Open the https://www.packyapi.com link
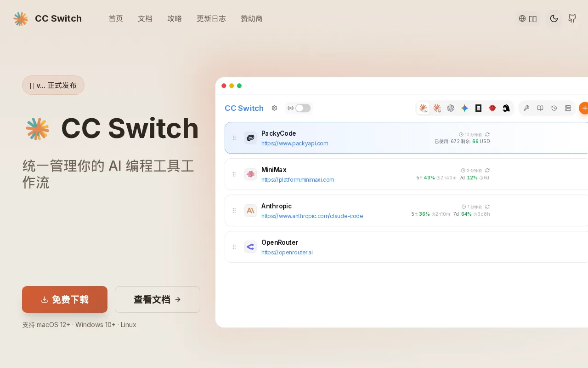The width and height of the screenshot is (588, 368). click(295, 144)
